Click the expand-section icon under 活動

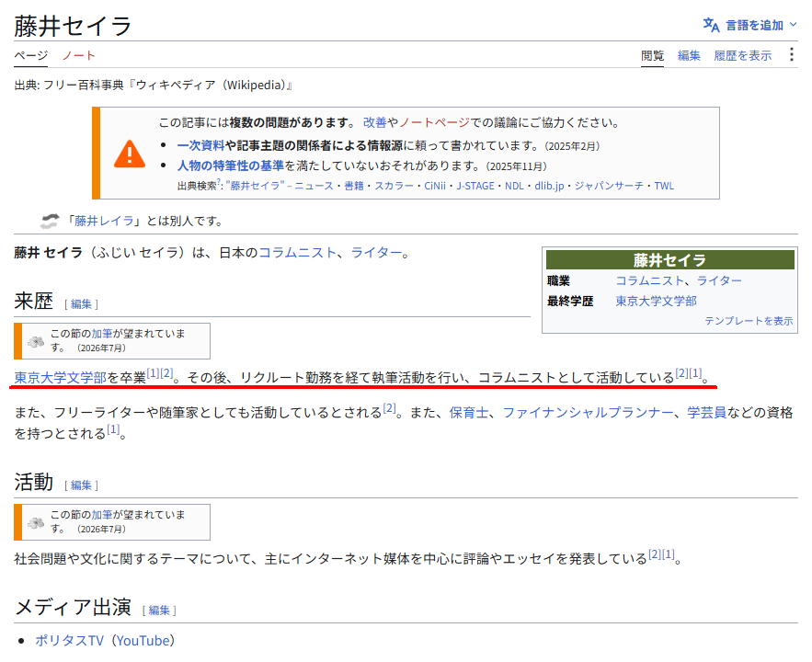(36, 522)
